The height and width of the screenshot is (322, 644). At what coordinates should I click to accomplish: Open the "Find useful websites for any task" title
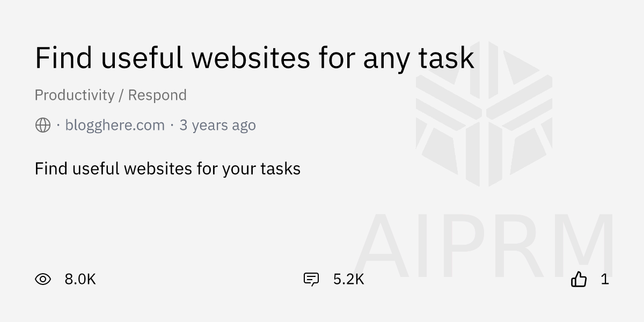pyautogui.click(x=254, y=58)
